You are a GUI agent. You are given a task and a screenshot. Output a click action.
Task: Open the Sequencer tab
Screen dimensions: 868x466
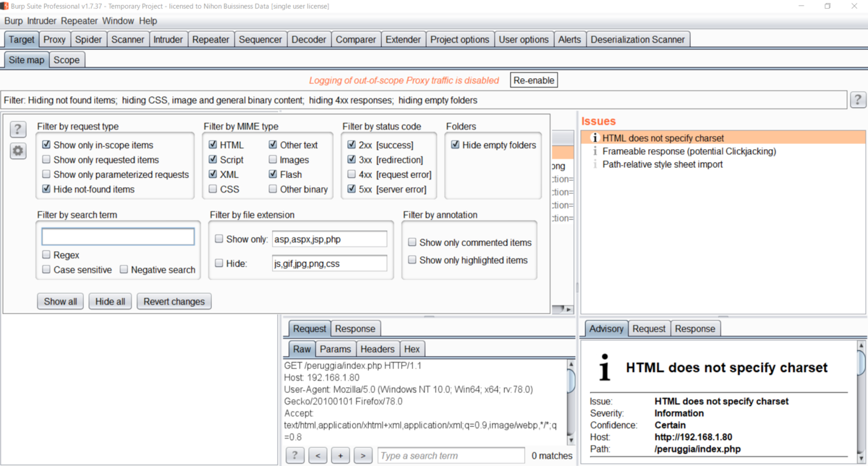click(x=260, y=40)
